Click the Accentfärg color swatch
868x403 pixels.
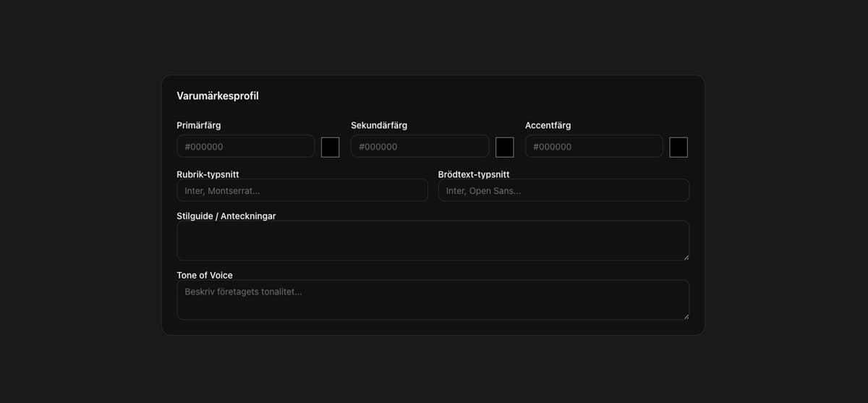tap(678, 147)
